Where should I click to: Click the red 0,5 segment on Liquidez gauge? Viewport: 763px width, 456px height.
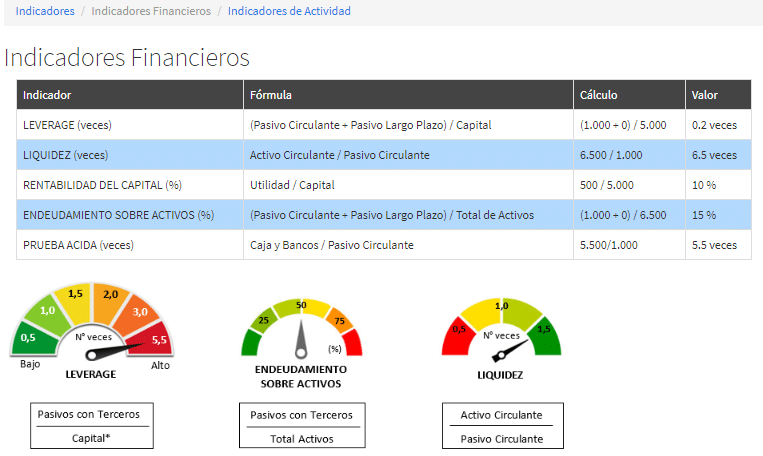pyautogui.click(x=460, y=329)
